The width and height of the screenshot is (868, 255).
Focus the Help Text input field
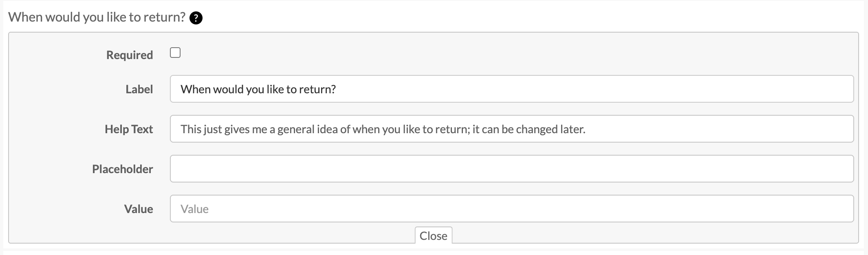511,129
